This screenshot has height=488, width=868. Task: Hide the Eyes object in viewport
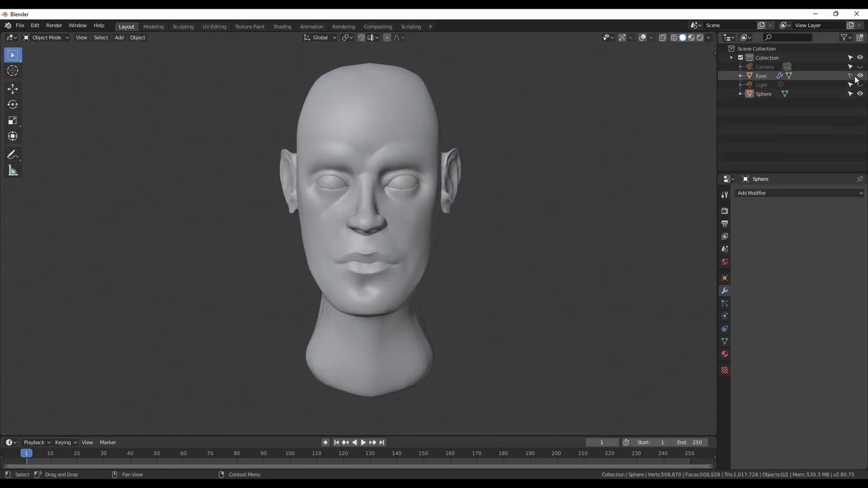860,76
